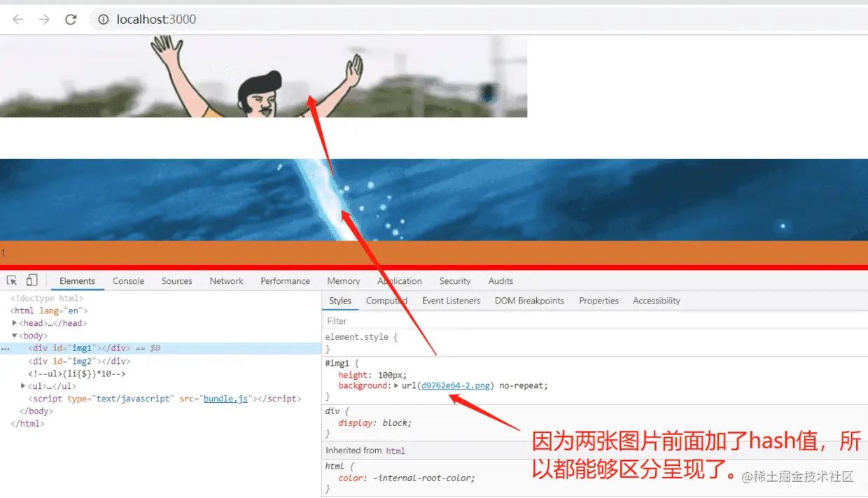Switch to the Elements panel
Image resolution: width=868 pixels, height=498 pixels.
pos(77,281)
